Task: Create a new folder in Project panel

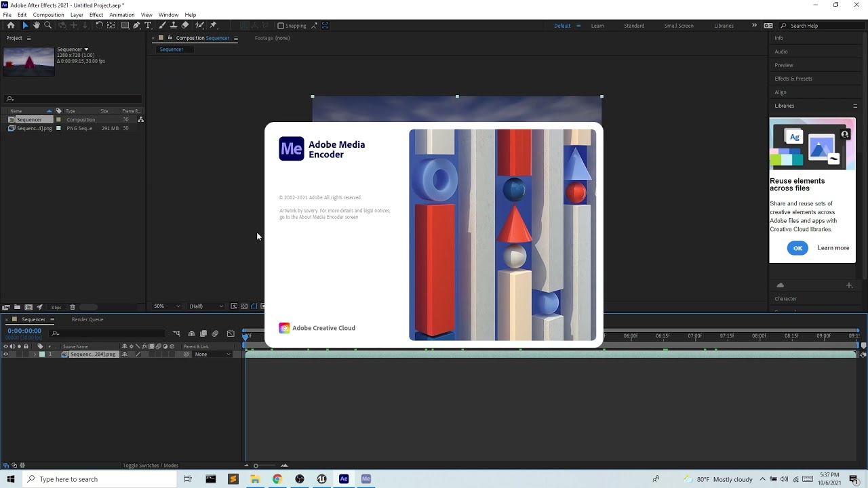Action: point(17,307)
